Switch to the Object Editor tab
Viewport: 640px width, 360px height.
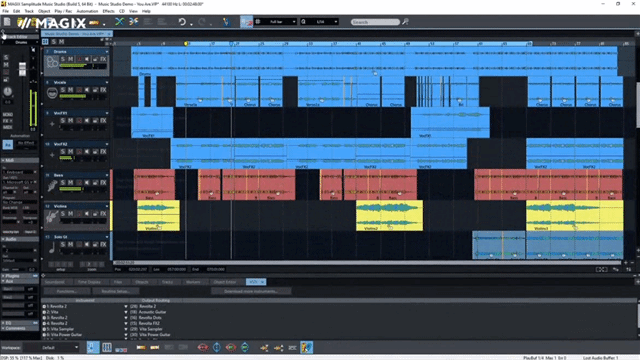tap(225, 282)
